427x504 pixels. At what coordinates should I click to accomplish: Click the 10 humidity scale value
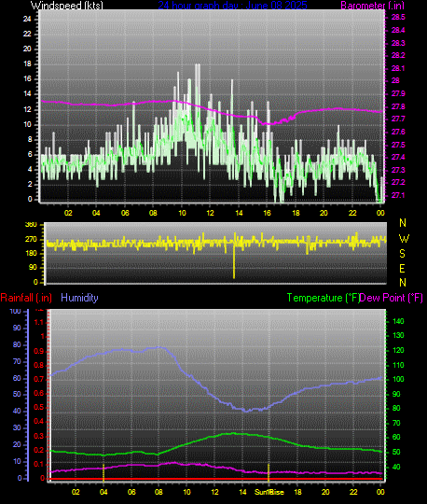click(17, 462)
